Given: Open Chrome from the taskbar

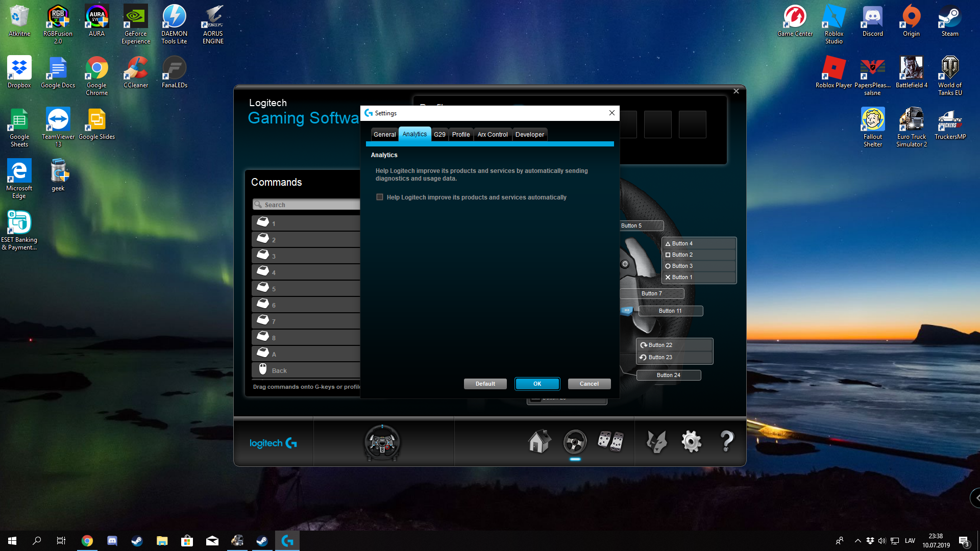Looking at the screenshot, I should [87, 541].
